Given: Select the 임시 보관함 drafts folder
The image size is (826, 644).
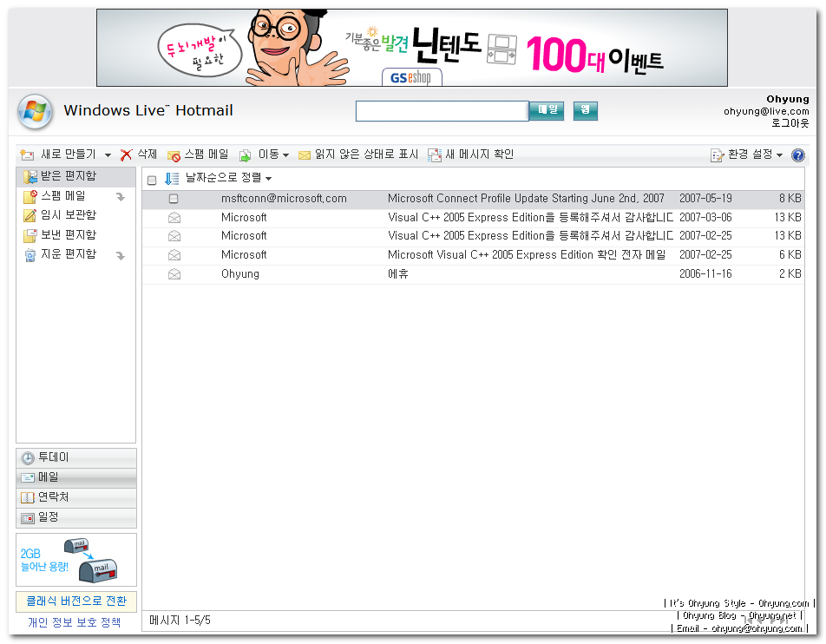Looking at the screenshot, I should coord(69,215).
